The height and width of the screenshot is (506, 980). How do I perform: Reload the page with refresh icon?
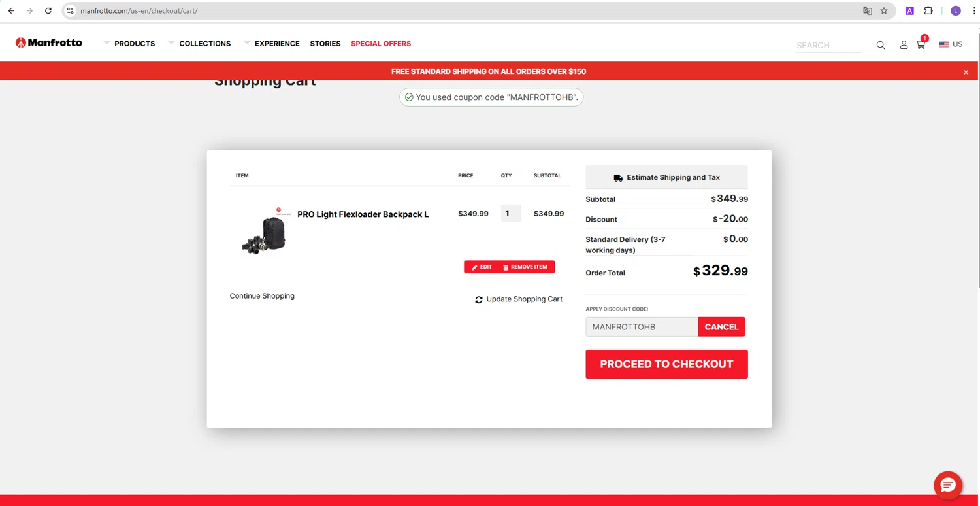tap(48, 10)
